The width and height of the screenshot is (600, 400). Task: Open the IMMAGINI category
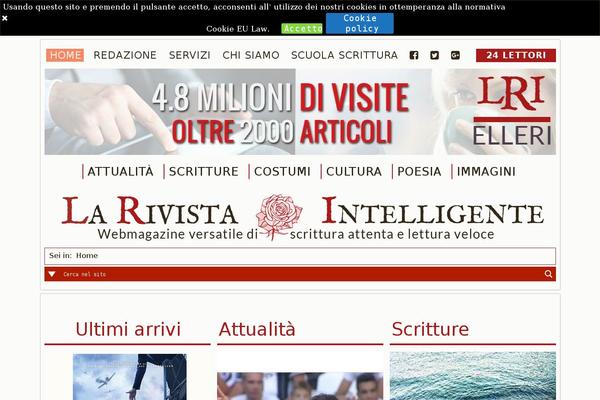pos(486,171)
